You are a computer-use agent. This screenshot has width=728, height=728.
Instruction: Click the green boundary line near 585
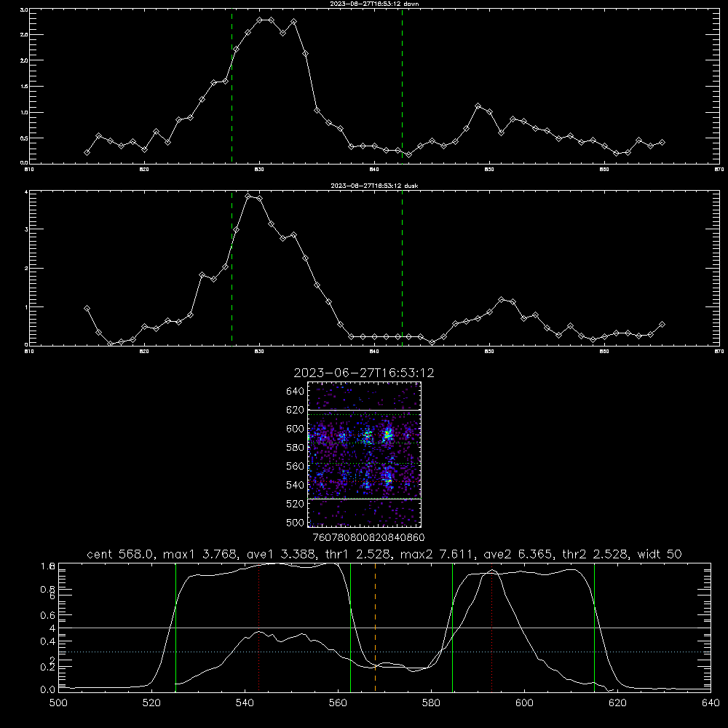tap(452, 628)
